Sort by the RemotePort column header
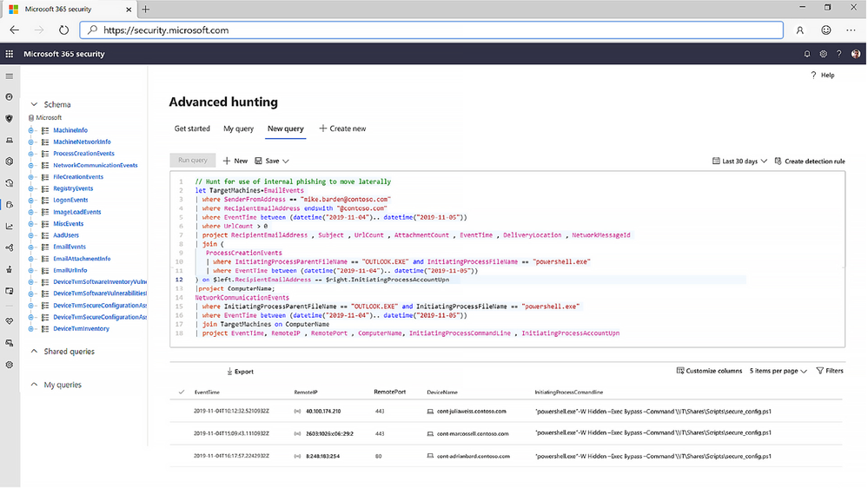The height and width of the screenshot is (488, 868). [x=390, y=391]
